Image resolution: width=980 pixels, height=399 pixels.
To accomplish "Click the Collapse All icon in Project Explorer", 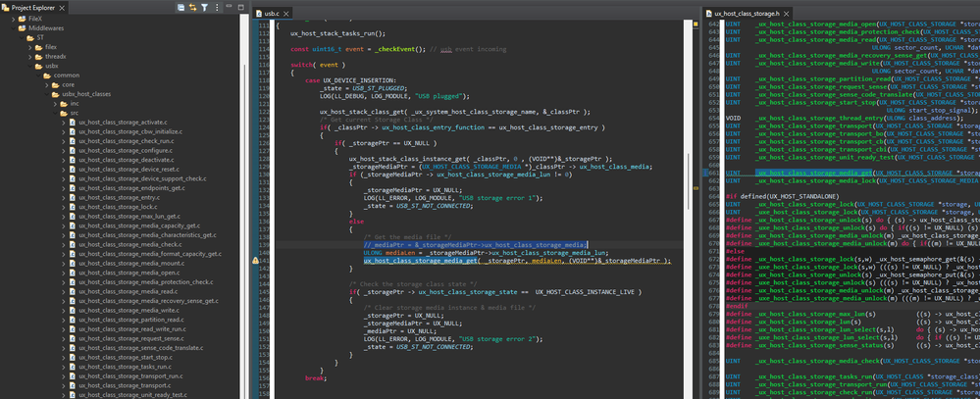I will [x=181, y=8].
